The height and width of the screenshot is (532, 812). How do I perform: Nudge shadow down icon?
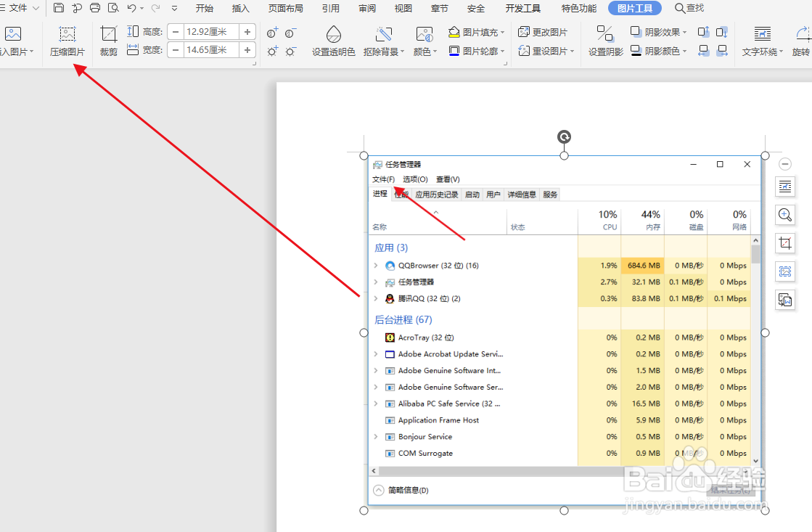pyautogui.click(x=721, y=32)
